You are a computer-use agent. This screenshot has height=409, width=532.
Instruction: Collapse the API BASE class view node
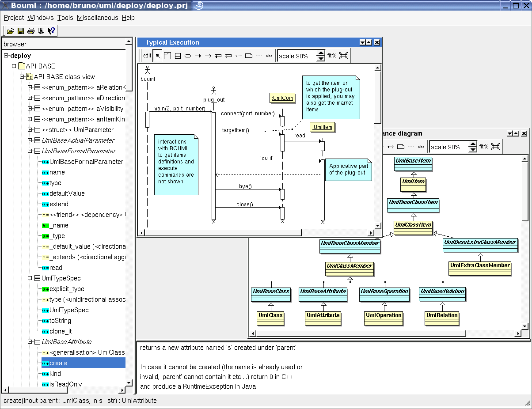point(22,77)
